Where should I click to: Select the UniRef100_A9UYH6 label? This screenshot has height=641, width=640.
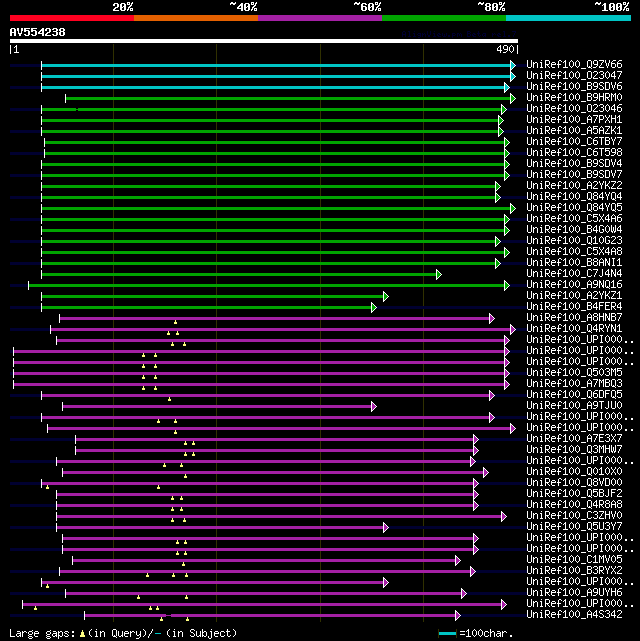(x=574, y=593)
